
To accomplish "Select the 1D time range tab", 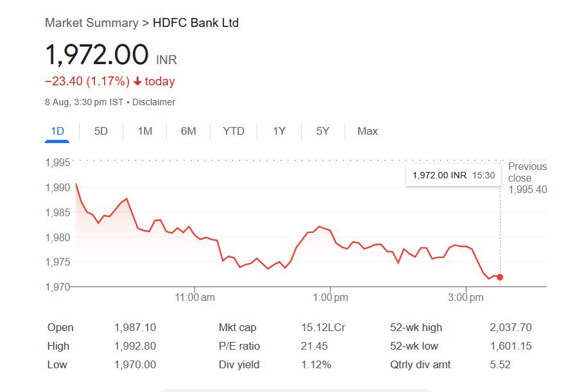I will [x=58, y=131].
